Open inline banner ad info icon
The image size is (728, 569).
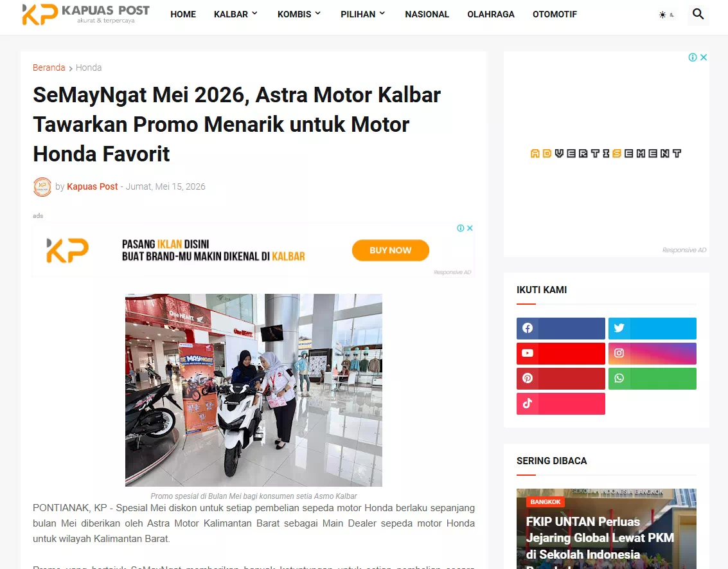pos(461,228)
